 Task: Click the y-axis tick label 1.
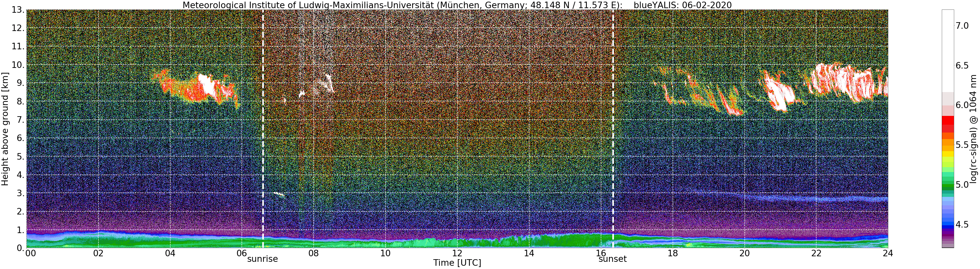pos(20,229)
